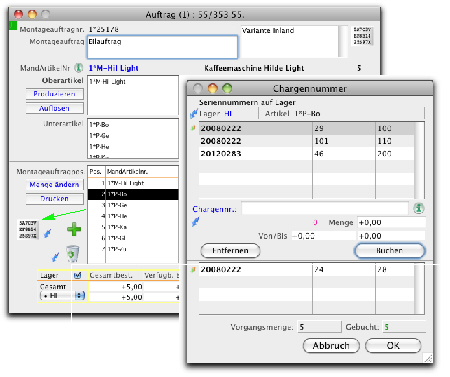
Task: Open the blue 1*M-Hil Light article link
Action: pyautogui.click(x=114, y=68)
